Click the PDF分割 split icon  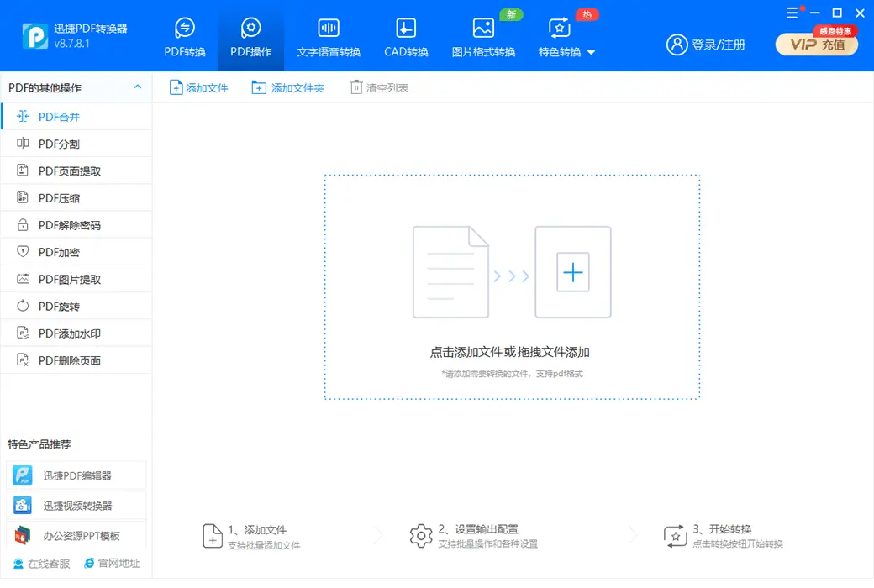[23, 144]
